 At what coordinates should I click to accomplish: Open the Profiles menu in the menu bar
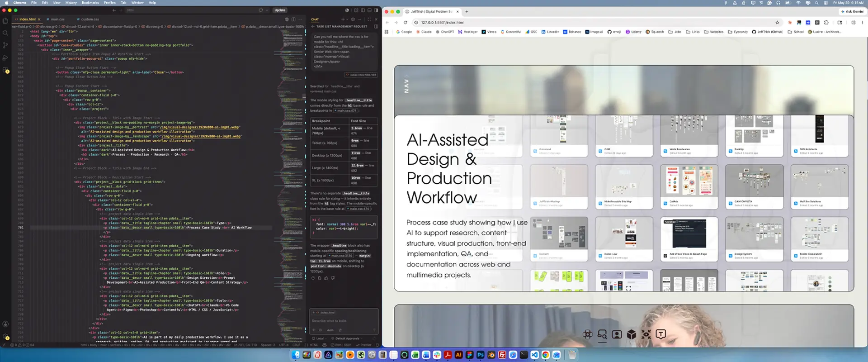110,3
